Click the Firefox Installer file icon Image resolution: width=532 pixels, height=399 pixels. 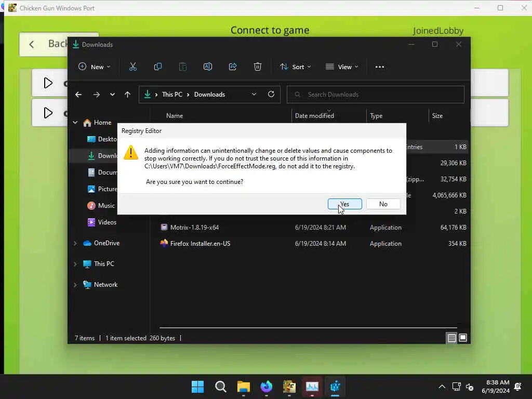point(164,243)
